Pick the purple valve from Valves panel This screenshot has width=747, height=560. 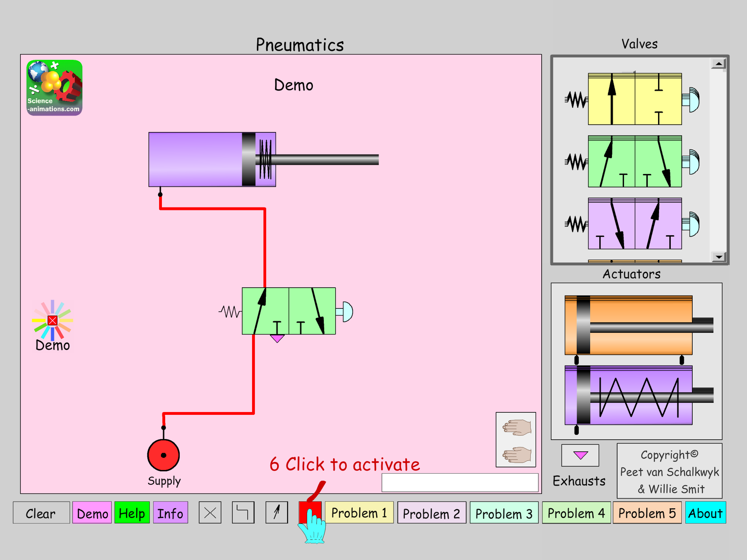coord(635,224)
